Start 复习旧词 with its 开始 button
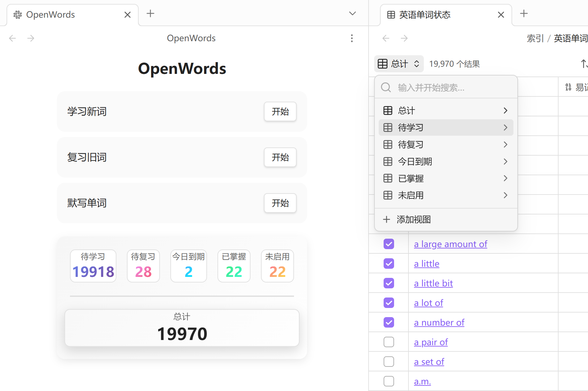 point(280,157)
